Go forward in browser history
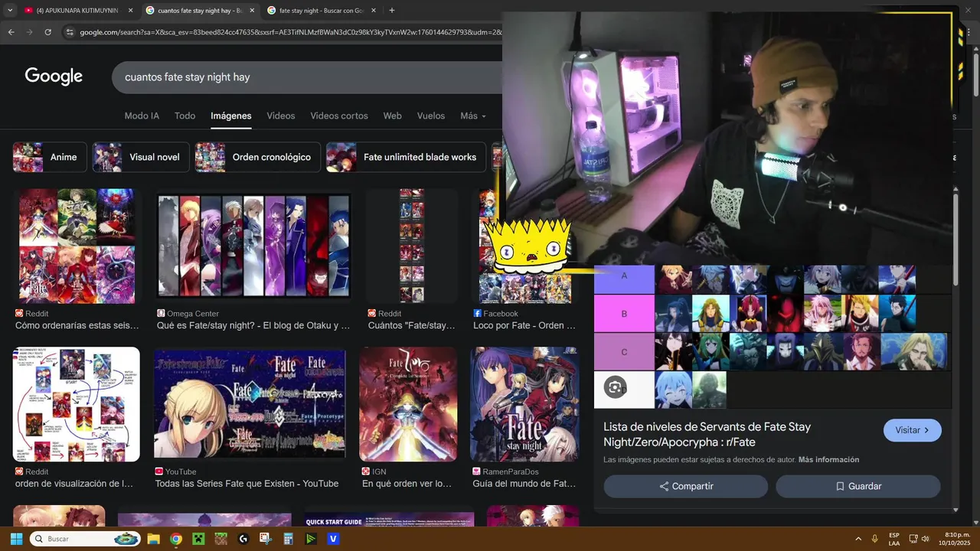Viewport: 980px width, 551px height. pyautogui.click(x=29, y=32)
